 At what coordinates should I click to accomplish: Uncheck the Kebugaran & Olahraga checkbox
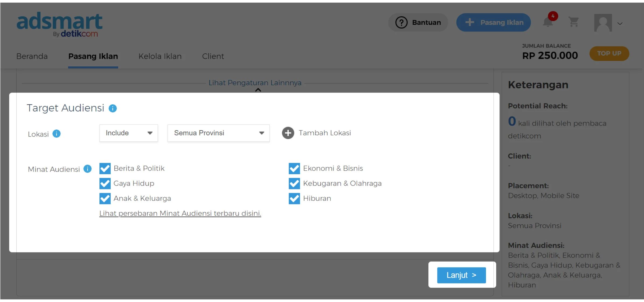294,184
